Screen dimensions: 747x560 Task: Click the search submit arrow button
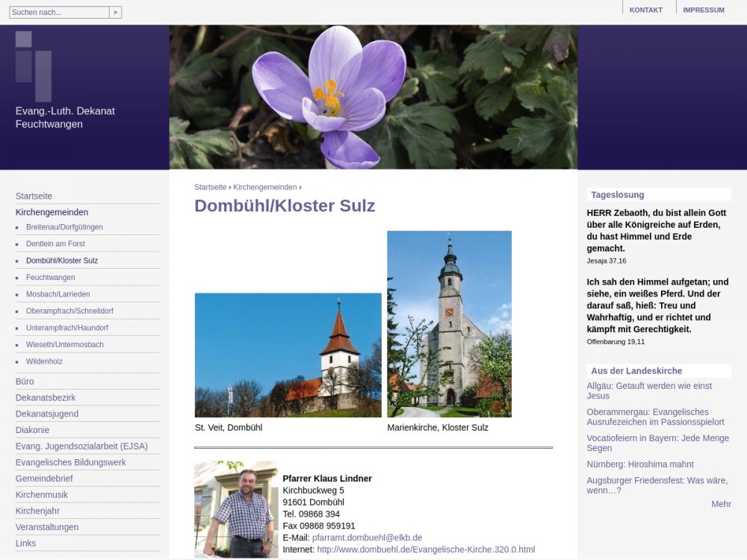point(115,13)
